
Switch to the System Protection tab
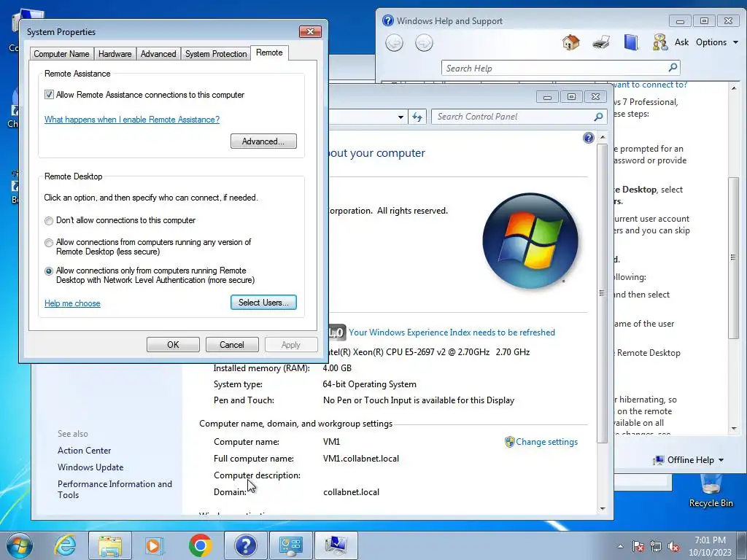[x=216, y=54]
